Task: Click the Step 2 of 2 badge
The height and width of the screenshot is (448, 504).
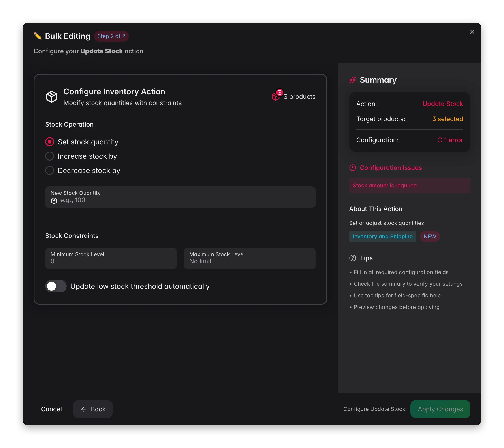Action: point(111,36)
